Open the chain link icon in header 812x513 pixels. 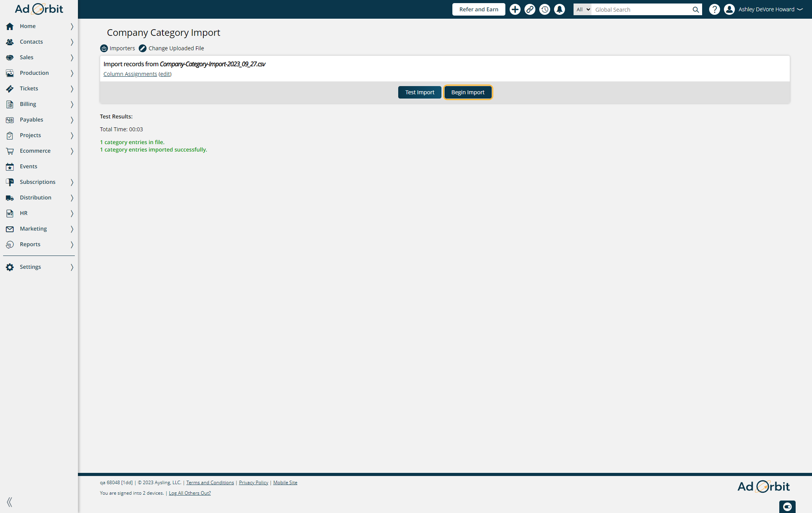tap(530, 9)
